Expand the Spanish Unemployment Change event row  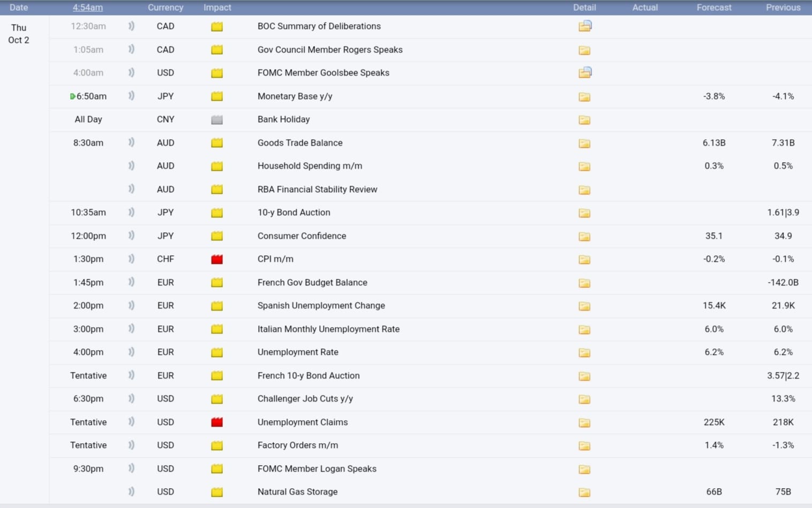(321, 306)
